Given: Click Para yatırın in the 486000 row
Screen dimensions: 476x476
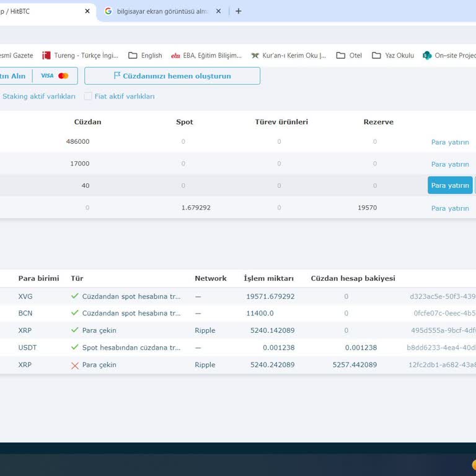Looking at the screenshot, I should click(450, 142).
